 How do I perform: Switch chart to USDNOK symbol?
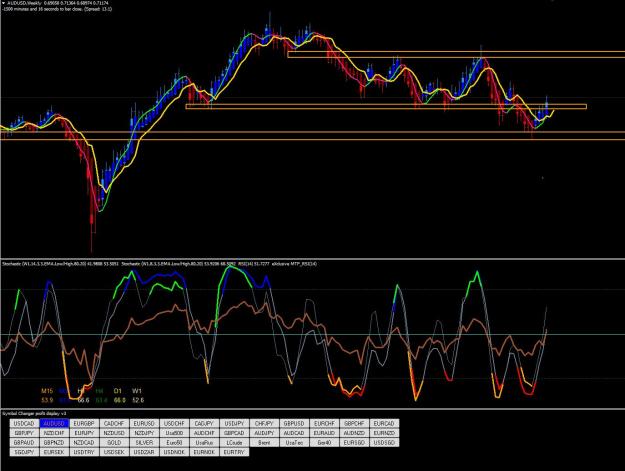click(174, 452)
